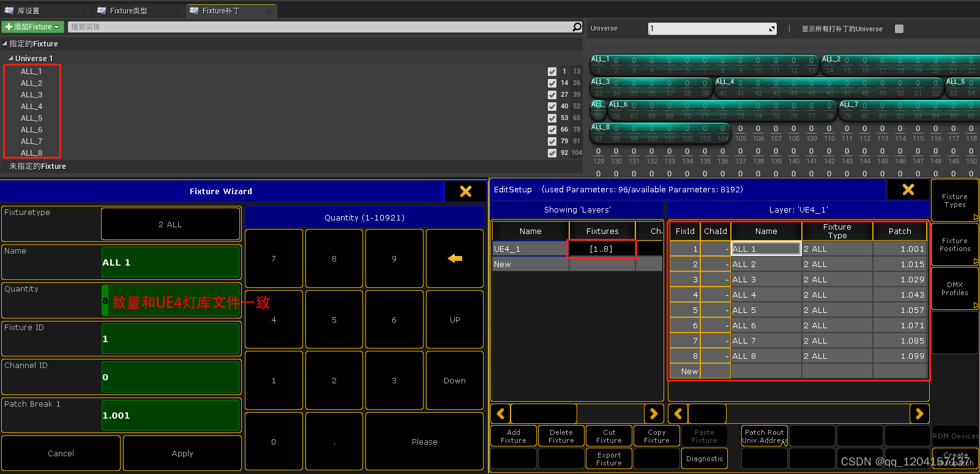The width and height of the screenshot is (980, 474).
Task: Toggle the checkbox for the ALL_7 fixture
Action: point(552,141)
